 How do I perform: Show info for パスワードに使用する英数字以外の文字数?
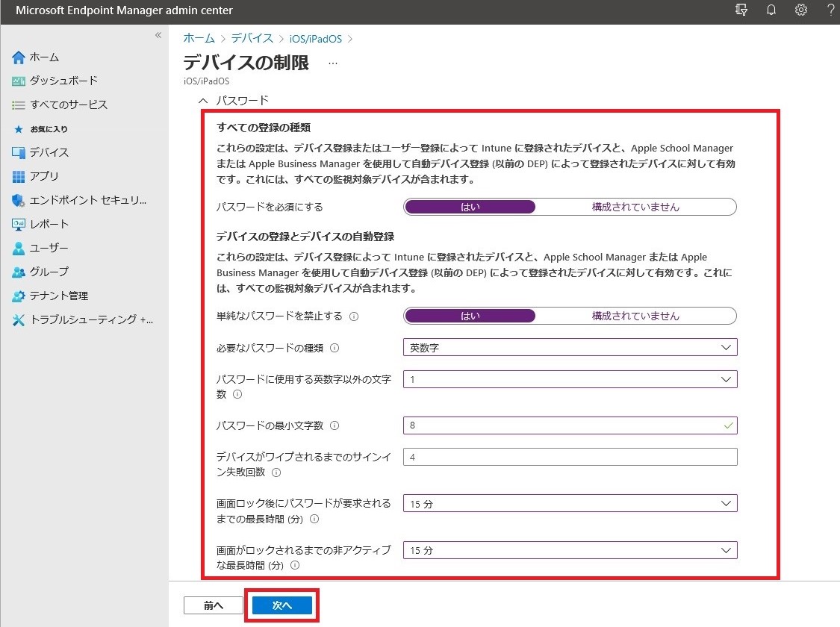[x=237, y=394]
